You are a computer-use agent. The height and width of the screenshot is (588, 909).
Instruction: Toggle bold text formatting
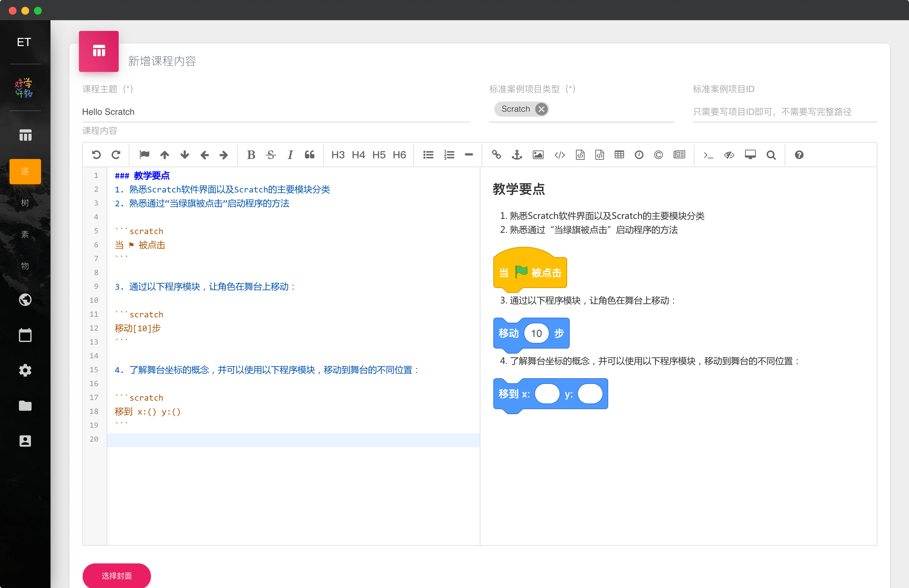click(251, 155)
